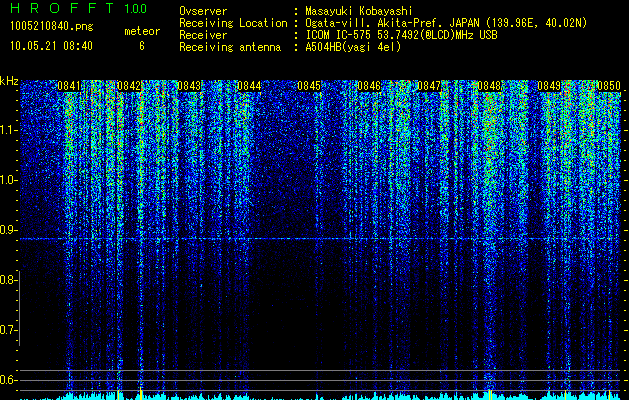Click the meteor label
This screenshot has height=400, width=629.
coord(142,31)
